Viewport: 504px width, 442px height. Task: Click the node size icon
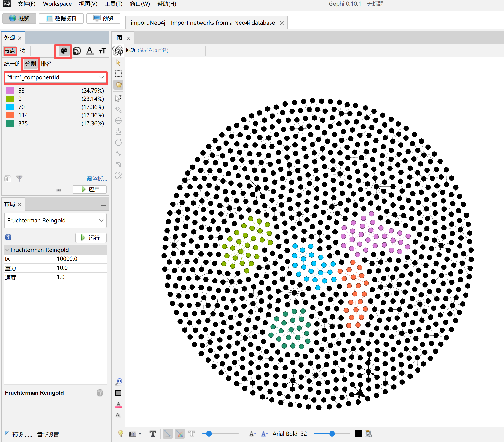[77, 51]
